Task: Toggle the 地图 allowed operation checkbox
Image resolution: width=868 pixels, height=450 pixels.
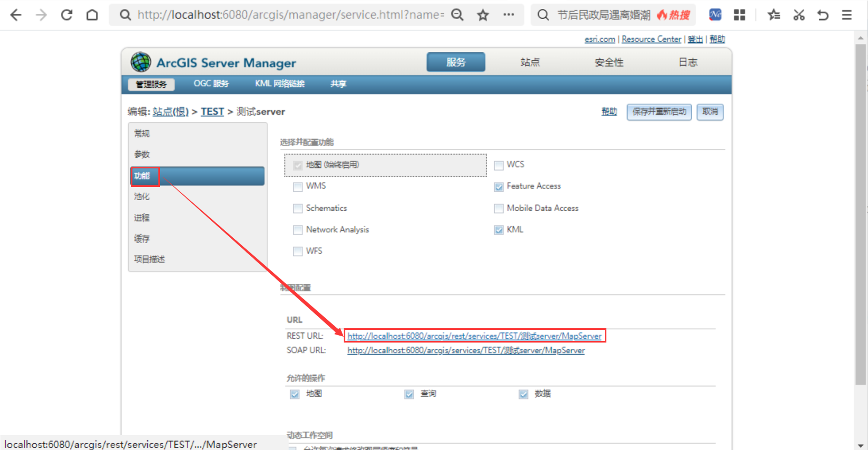Action: pos(294,394)
